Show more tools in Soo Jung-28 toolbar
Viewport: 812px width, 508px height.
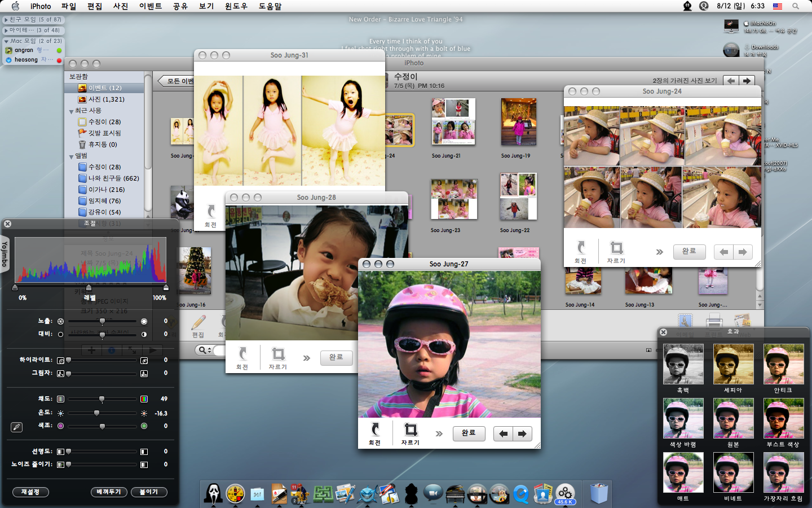point(306,358)
